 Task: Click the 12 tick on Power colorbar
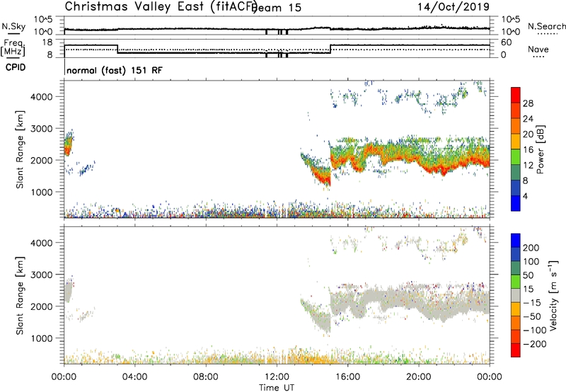pyautogui.click(x=528, y=166)
